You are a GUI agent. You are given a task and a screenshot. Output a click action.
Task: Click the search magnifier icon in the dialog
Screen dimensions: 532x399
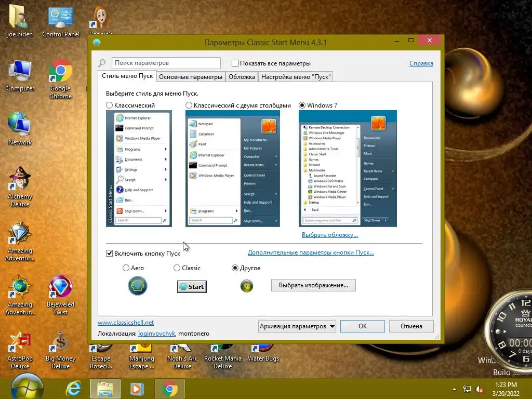[102, 63]
